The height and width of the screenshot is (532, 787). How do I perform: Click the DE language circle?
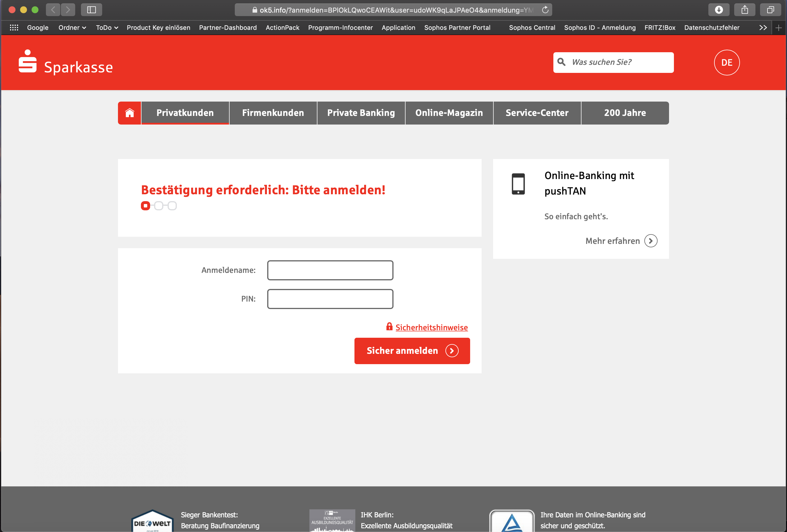pos(727,63)
